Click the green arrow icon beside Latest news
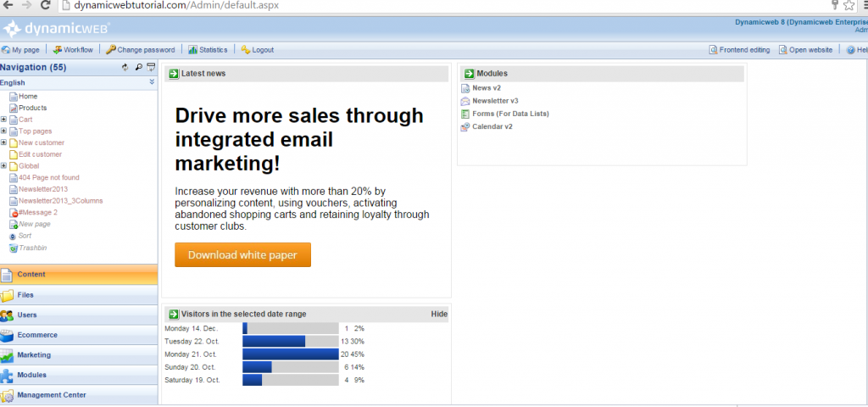The width and height of the screenshot is (868, 407). (x=173, y=74)
